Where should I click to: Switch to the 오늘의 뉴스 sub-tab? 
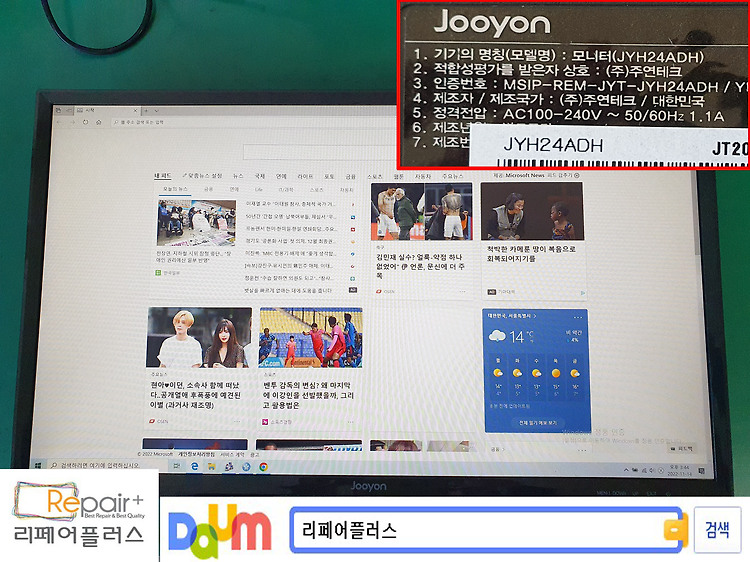175,189
